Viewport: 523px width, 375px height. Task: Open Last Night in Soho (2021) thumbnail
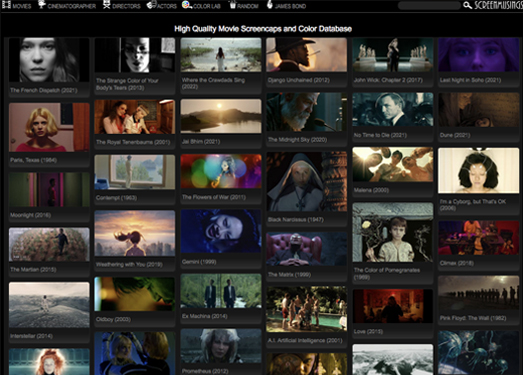[x=478, y=55]
